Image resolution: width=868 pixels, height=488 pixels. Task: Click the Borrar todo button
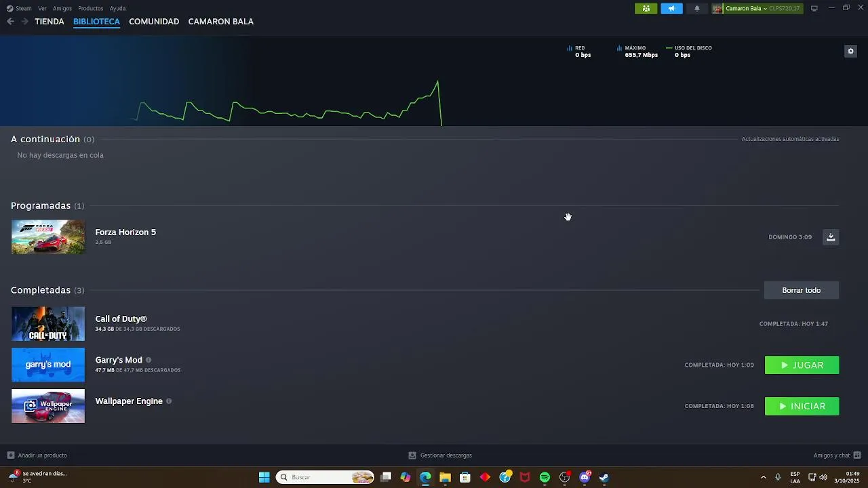(x=802, y=290)
